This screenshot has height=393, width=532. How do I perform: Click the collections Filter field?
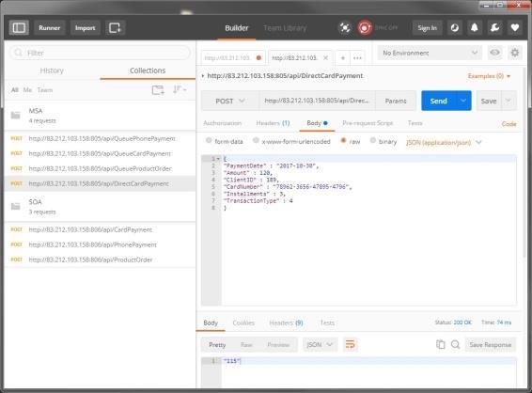tap(100, 53)
